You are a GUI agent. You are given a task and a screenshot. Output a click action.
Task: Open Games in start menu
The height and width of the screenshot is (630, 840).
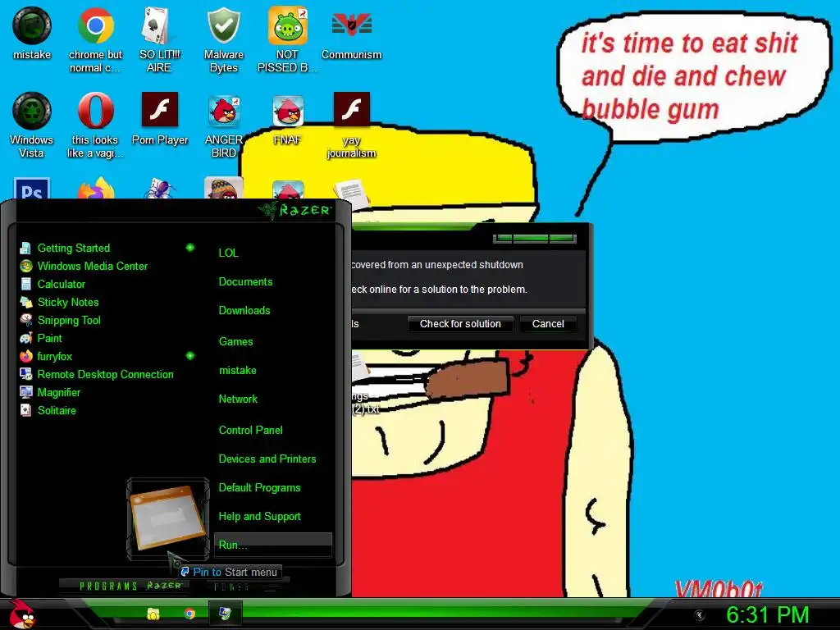[235, 341]
